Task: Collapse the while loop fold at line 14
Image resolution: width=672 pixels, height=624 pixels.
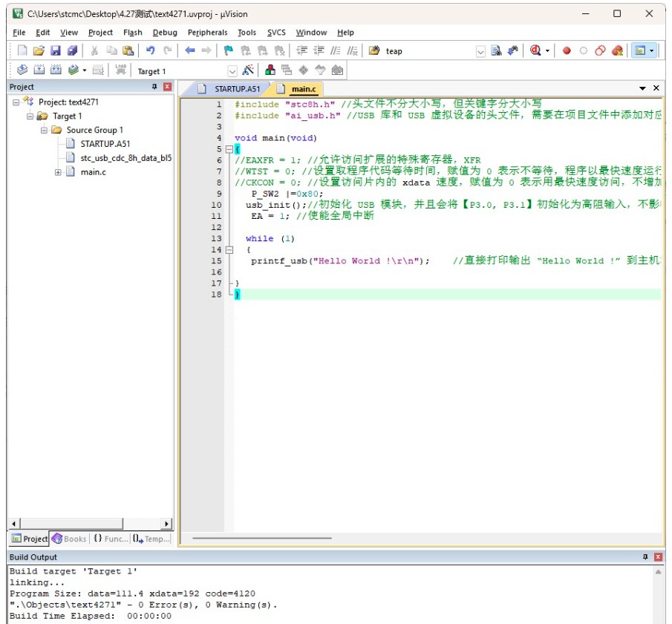Action: tap(229, 250)
